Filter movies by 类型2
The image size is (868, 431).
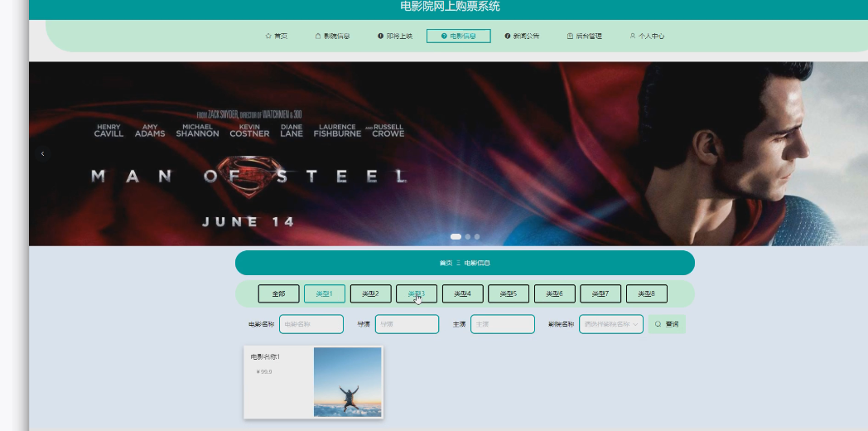pos(370,293)
